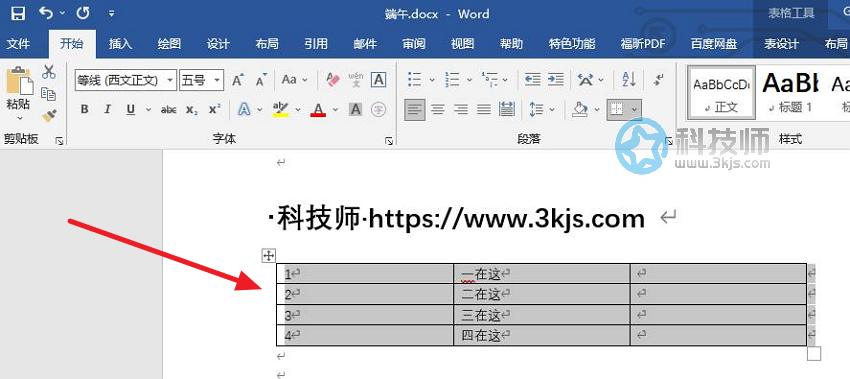
Task: Align text right
Action: 461,110
